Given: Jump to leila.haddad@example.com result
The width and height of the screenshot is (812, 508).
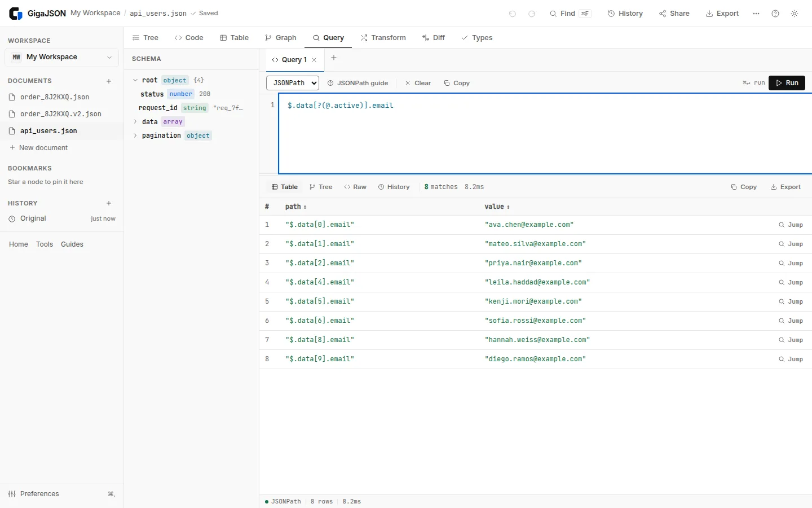Looking at the screenshot, I should (x=791, y=282).
